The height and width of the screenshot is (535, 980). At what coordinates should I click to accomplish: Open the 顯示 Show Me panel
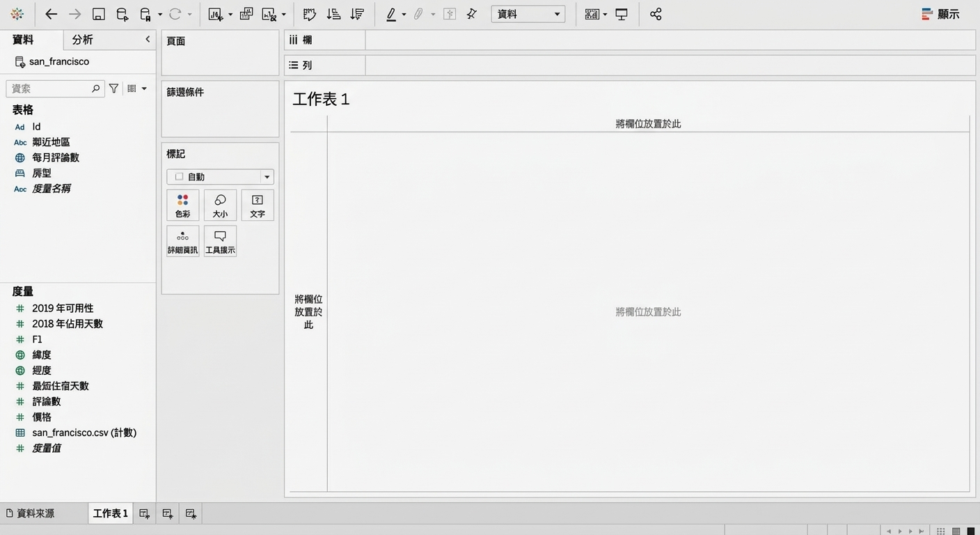[940, 14]
